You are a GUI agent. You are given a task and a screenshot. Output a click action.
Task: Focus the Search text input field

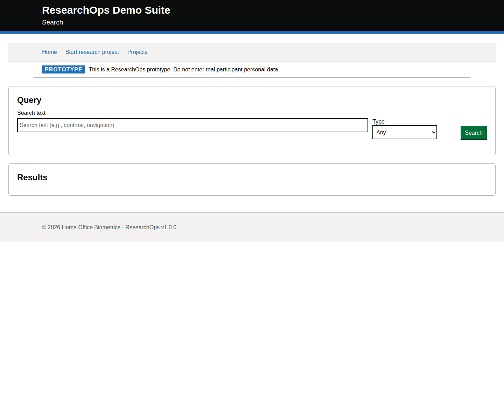192,125
